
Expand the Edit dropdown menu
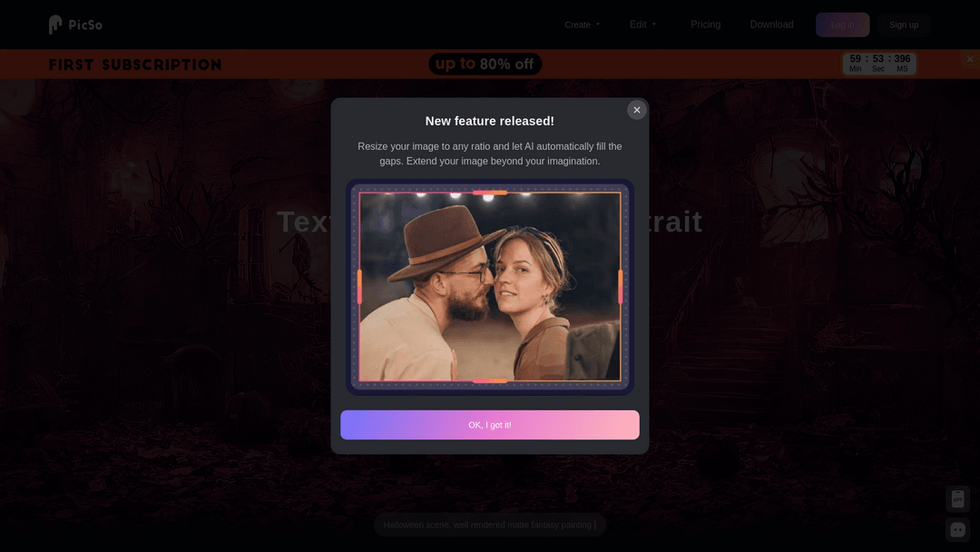pyautogui.click(x=643, y=25)
